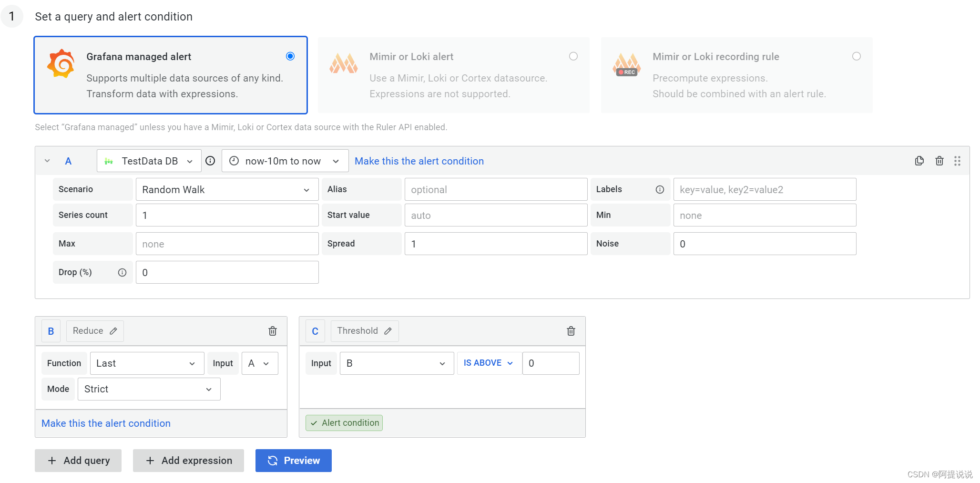Delete query A with the trash icon
980x483 pixels.
pyautogui.click(x=939, y=161)
